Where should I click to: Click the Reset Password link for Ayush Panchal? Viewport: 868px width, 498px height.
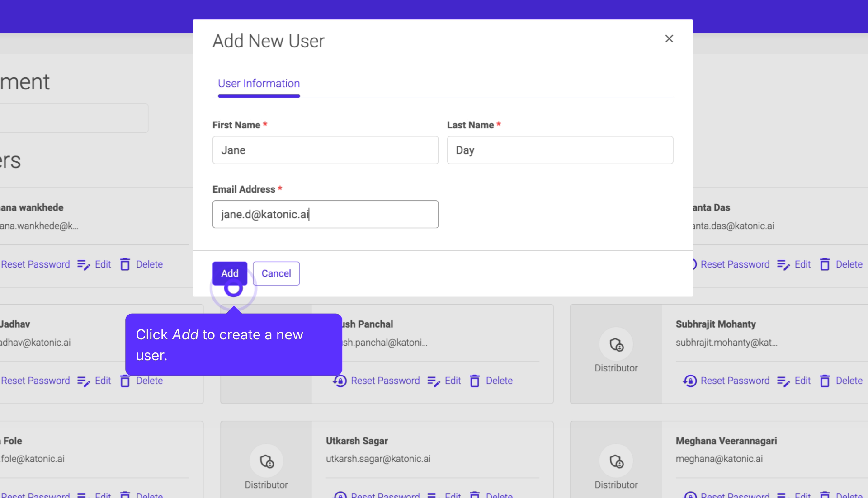pyautogui.click(x=385, y=381)
